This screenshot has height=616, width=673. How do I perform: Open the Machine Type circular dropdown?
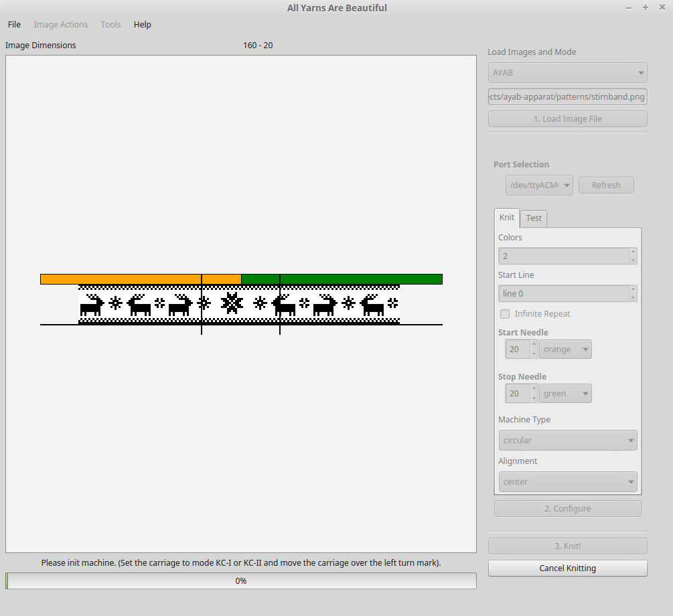coord(567,441)
